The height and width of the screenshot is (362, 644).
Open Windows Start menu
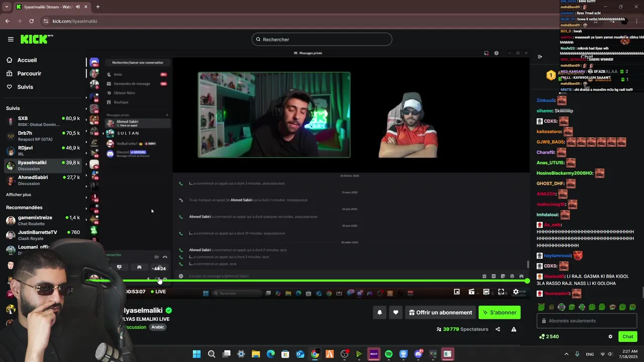click(197, 354)
